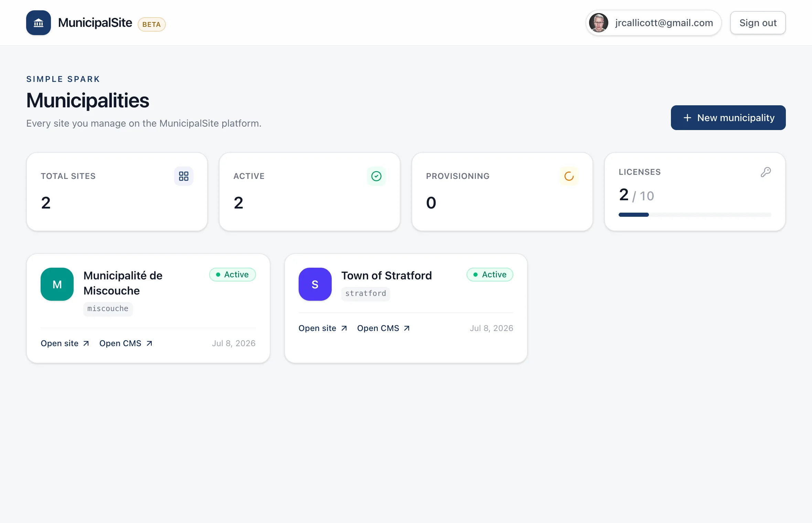Sign out of the account
This screenshot has height=523, width=812.
[x=758, y=23]
